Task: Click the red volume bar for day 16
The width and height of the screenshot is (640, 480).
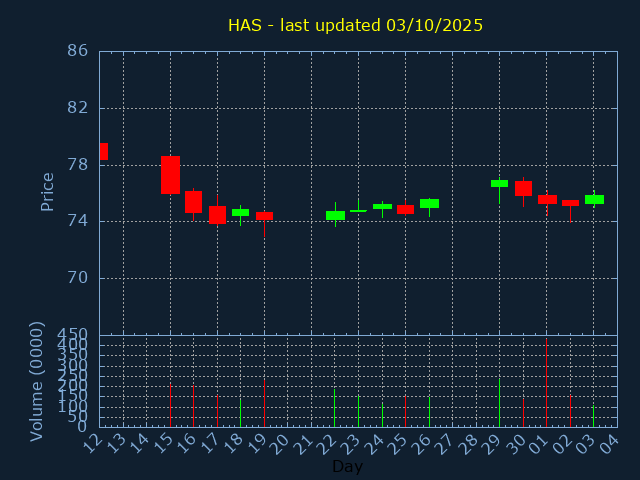Action: pyautogui.click(x=193, y=406)
